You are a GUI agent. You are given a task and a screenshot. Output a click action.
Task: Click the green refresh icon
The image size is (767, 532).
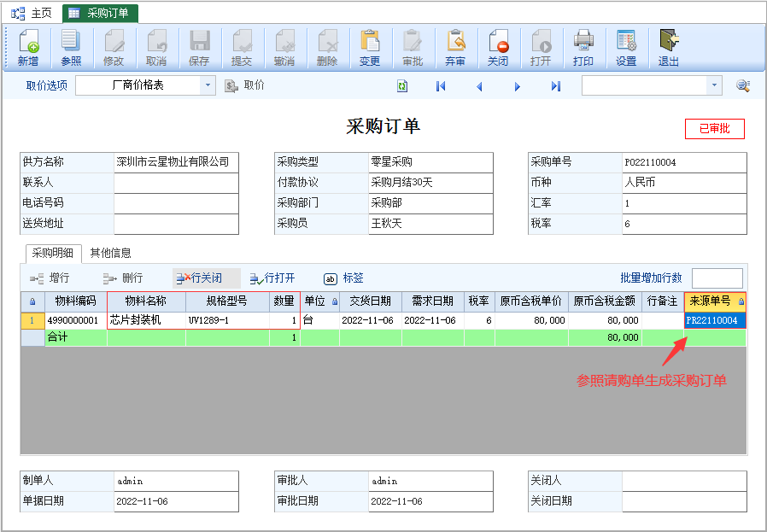coord(402,86)
